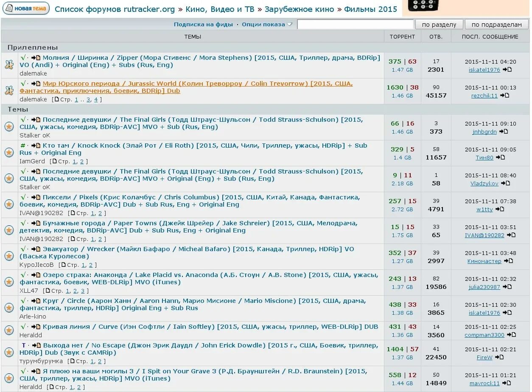Open page 3 of Lake Placid topic
The width and height of the screenshot is (532, 392).
tap(82, 291)
